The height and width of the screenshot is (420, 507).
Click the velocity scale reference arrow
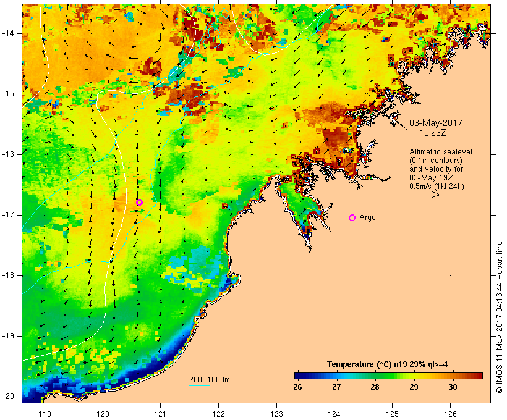[x=428, y=195]
